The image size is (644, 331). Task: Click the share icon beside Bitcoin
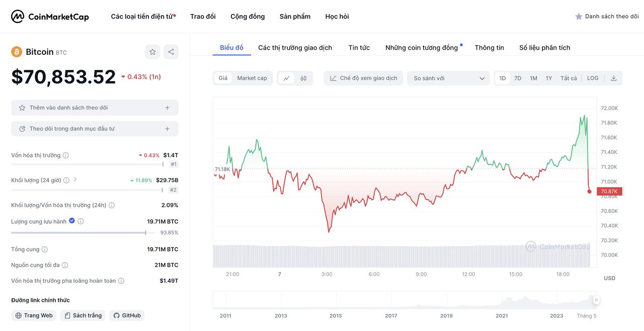point(171,52)
